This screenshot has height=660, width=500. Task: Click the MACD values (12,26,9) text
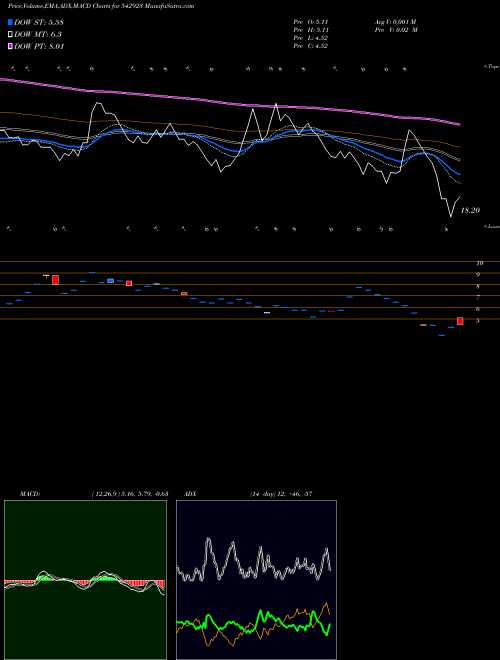point(130,493)
